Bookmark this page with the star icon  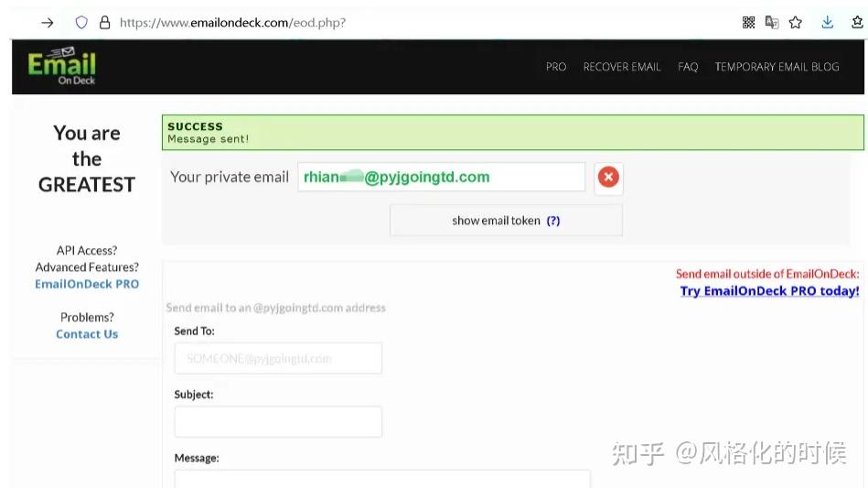pos(796,23)
